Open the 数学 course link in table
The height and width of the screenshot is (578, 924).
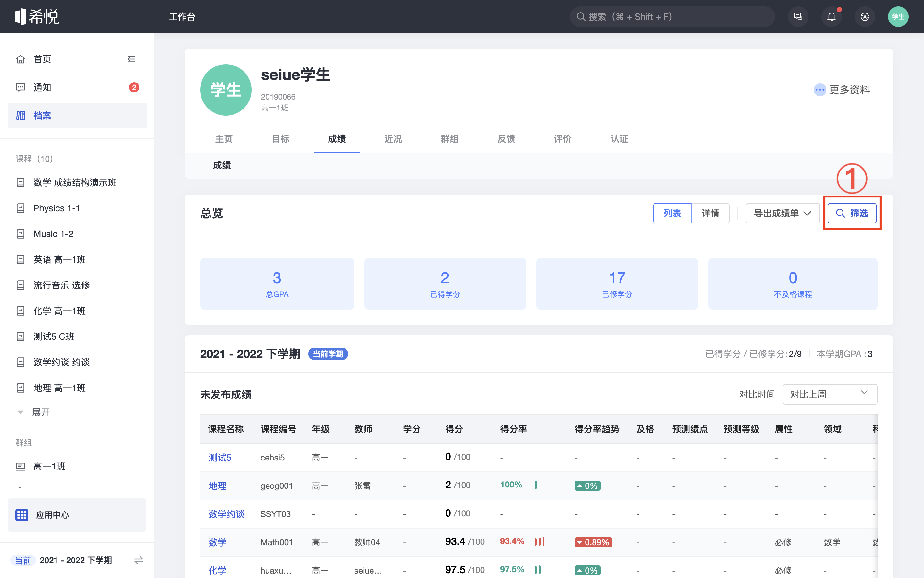pyautogui.click(x=217, y=542)
